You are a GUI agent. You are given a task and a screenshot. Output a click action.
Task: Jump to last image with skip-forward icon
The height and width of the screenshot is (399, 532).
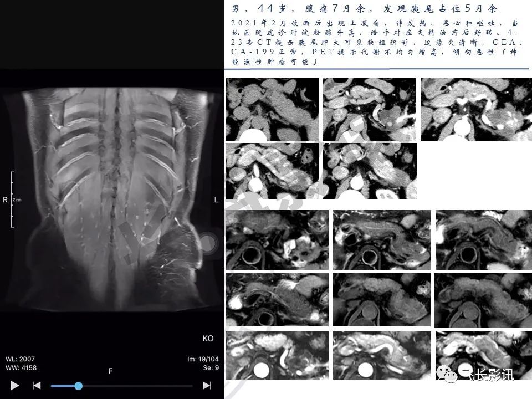pos(207,386)
